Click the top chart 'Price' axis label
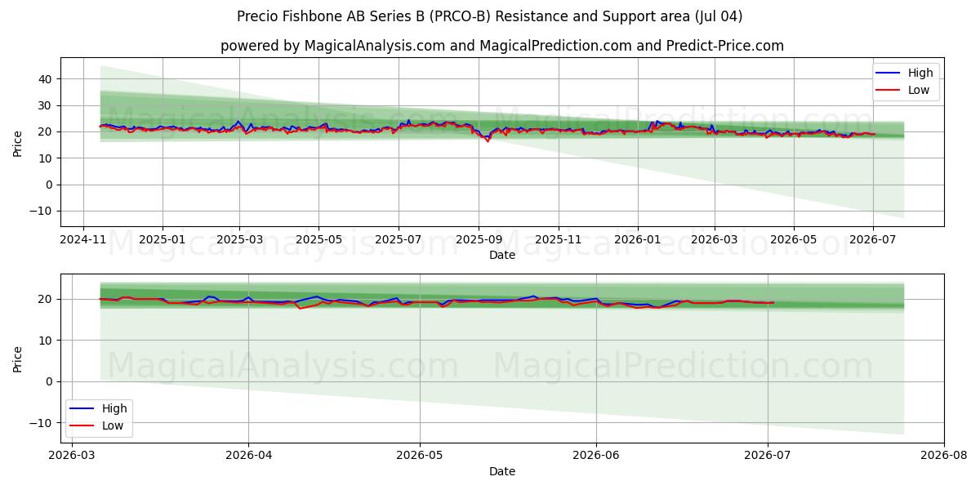This screenshot has width=980, height=490. (18, 142)
